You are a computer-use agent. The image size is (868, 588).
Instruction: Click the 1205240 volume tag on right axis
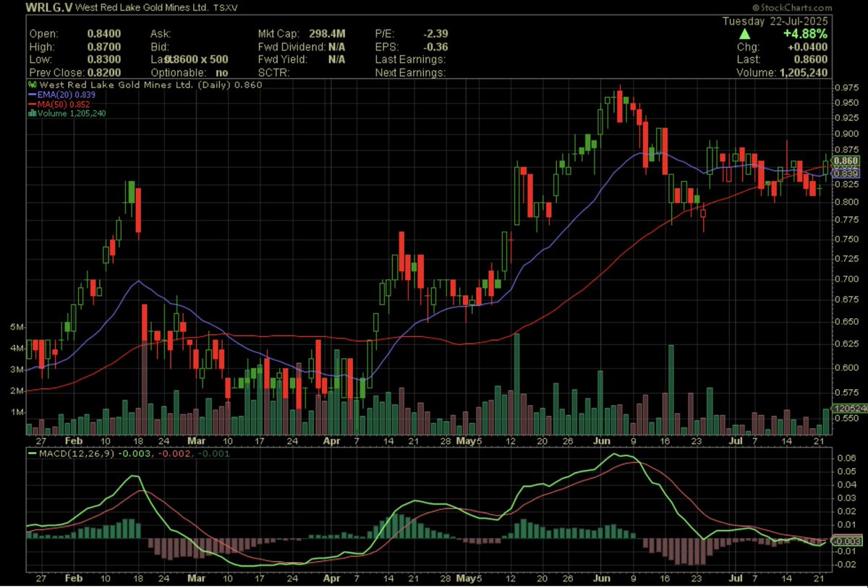[x=849, y=409]
